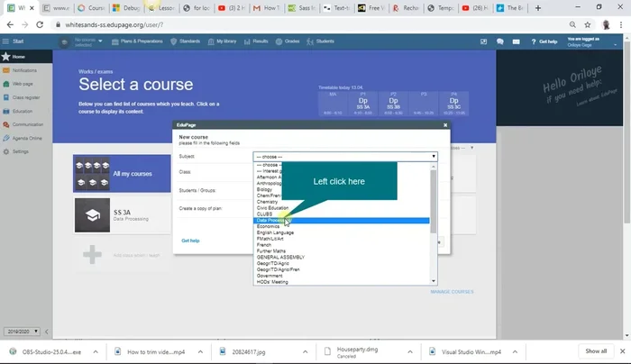Open the Students top menu item
This screenshot has height=364, width=631.
[322, 41]
